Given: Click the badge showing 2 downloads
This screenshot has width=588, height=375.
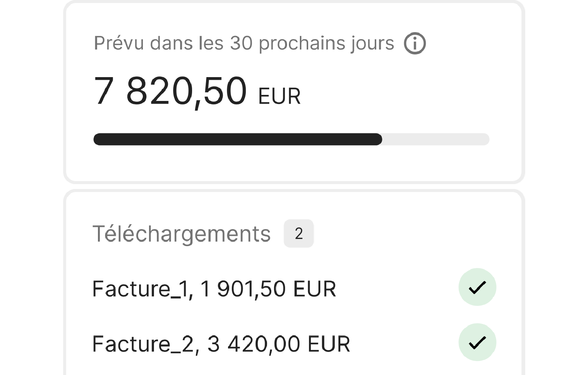Looking at the screenshot, I should (x=299, y=234).
